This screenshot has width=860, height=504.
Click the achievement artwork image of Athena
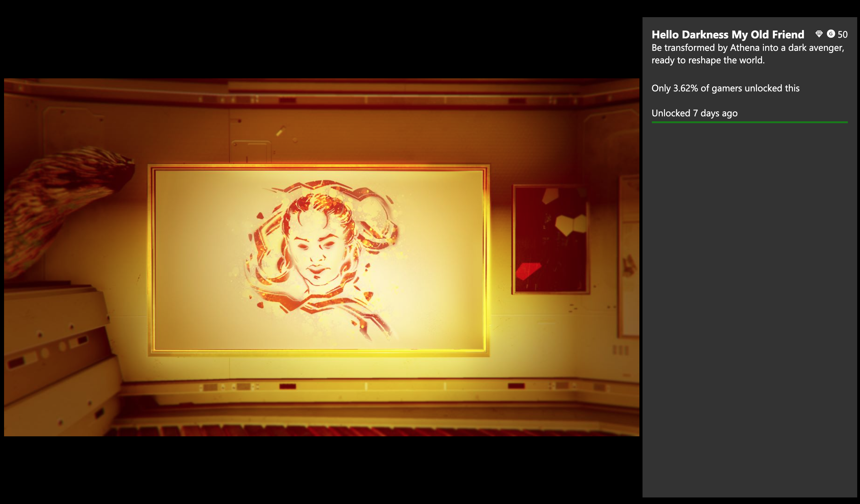coord(321,257)
